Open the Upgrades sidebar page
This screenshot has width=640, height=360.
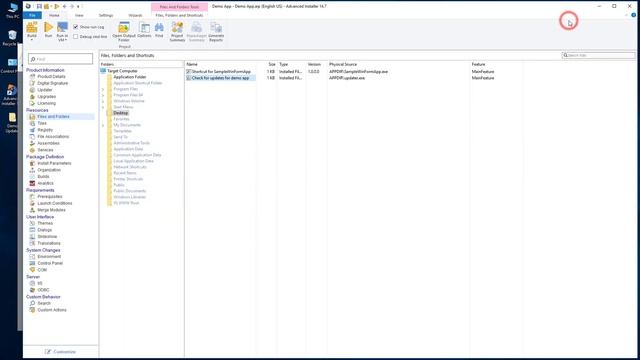coord(47,97)
